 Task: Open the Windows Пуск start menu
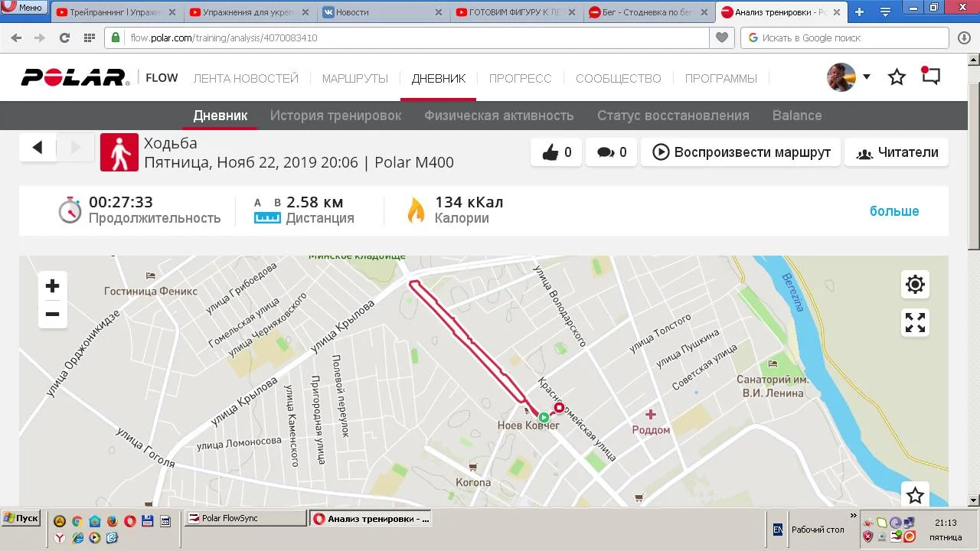point(21,518)
